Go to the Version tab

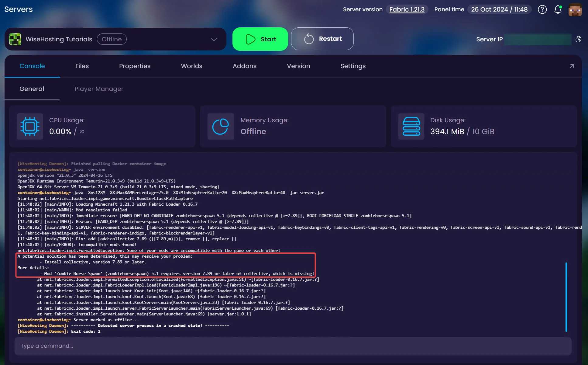(x=298, y=66)
